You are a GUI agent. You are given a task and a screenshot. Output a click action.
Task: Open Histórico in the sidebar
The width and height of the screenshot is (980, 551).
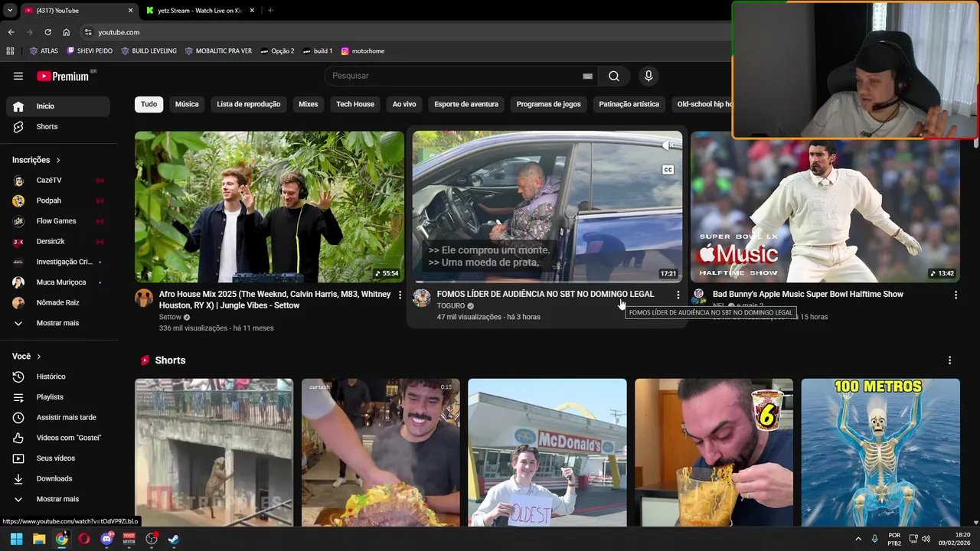click(58, 377)
